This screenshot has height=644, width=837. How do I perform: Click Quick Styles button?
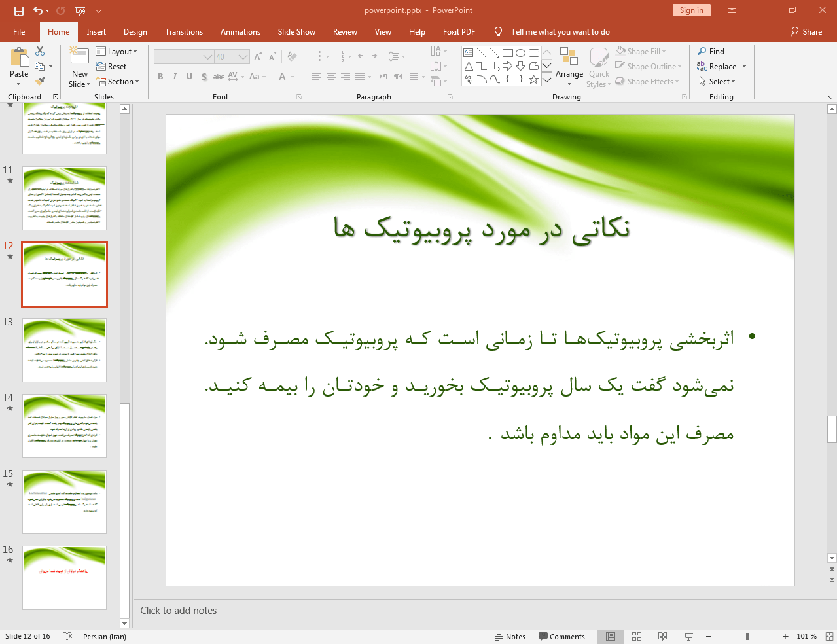[x=599, y=67]
